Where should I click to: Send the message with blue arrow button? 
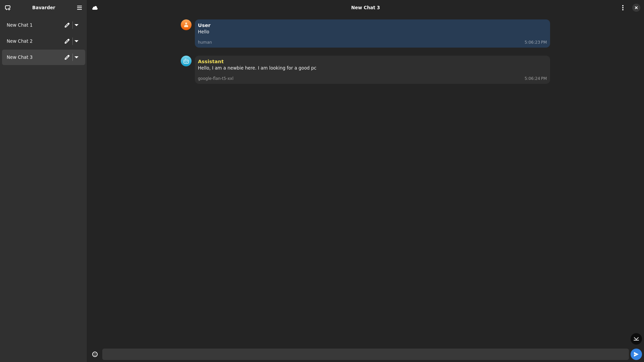click(636, 354)
